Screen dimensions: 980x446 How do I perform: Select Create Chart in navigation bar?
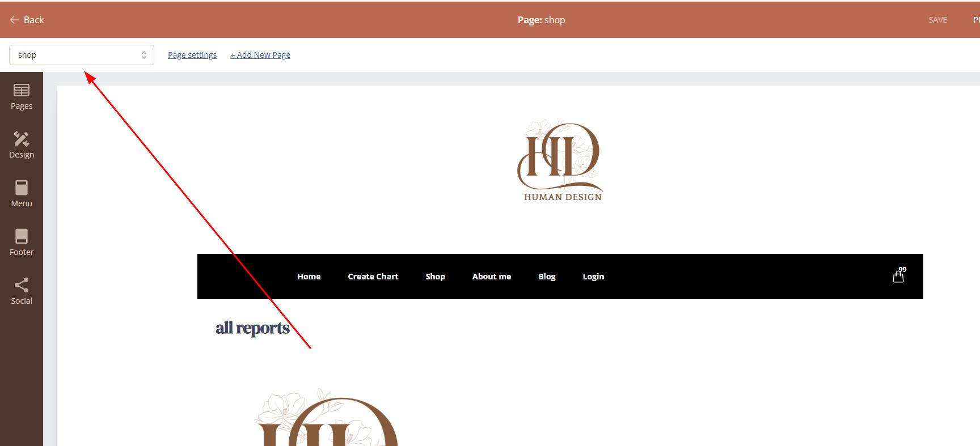tap(373, 277)
